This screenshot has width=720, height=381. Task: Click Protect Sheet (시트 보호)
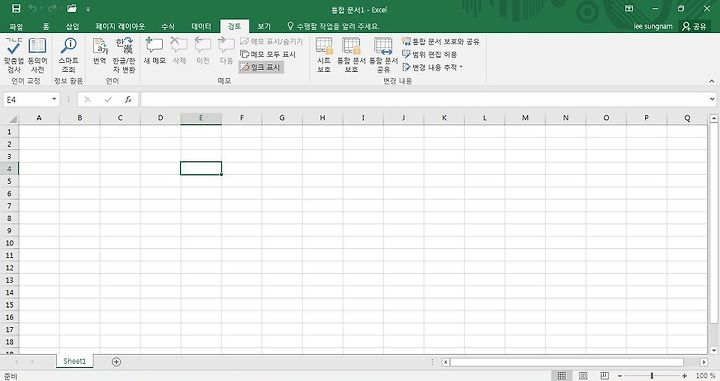pyautogui.click(x=324, y=56)
